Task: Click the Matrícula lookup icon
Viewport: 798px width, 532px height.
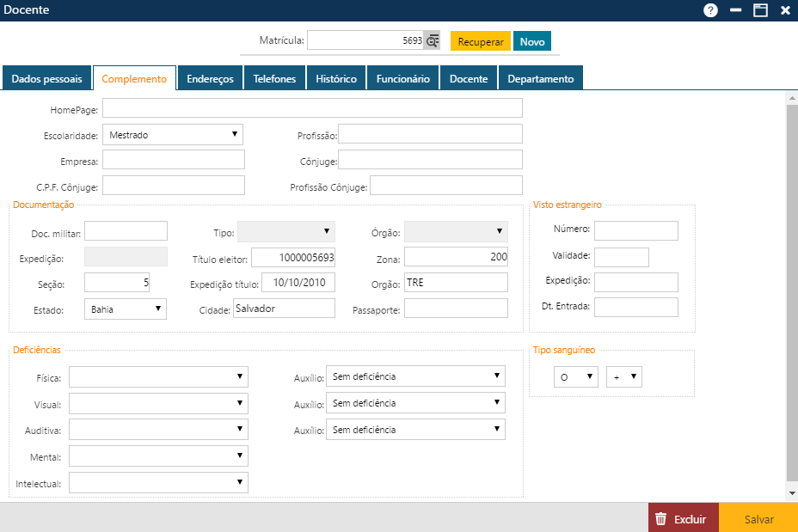Action: click(x=432, y=40)
